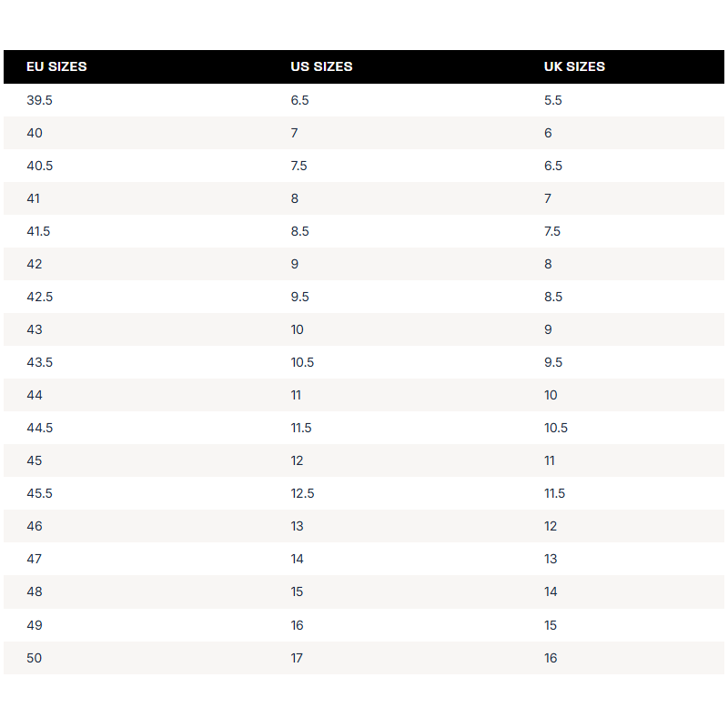Click EU size 43.5 cell

[x=39, y=362]
